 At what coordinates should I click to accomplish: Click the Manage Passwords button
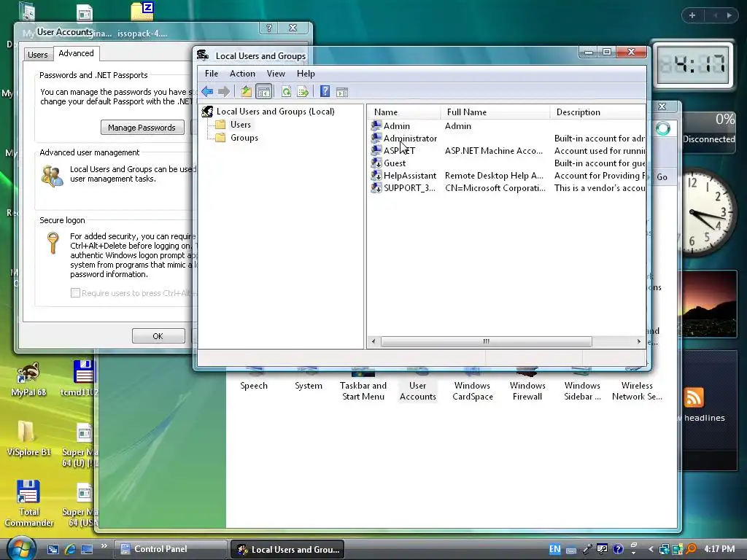142,127
